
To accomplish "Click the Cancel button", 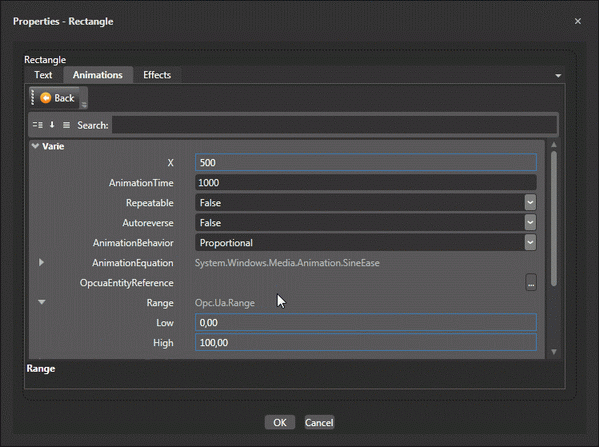I will point(319,422).
